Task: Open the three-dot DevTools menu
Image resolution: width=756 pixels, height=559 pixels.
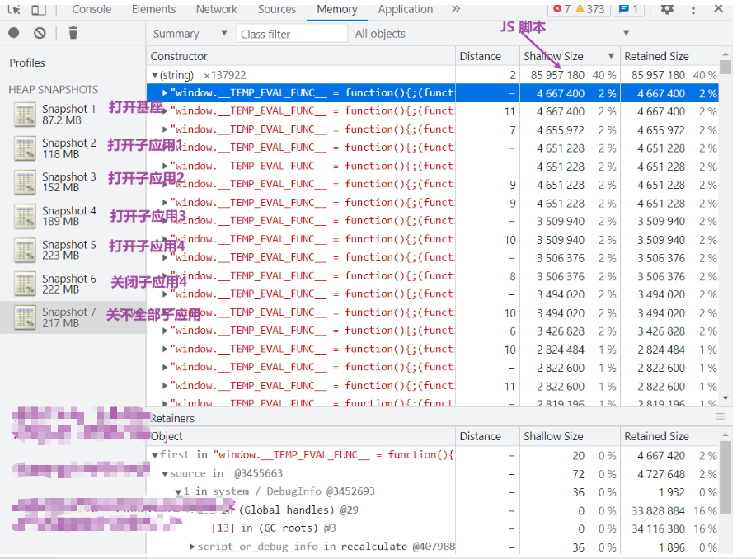Action: point(693,9)
